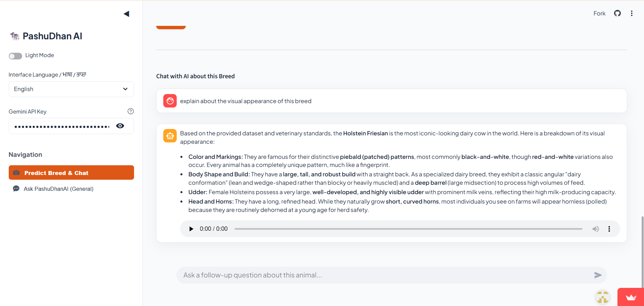Click the Fork link

tap(599, 13)
